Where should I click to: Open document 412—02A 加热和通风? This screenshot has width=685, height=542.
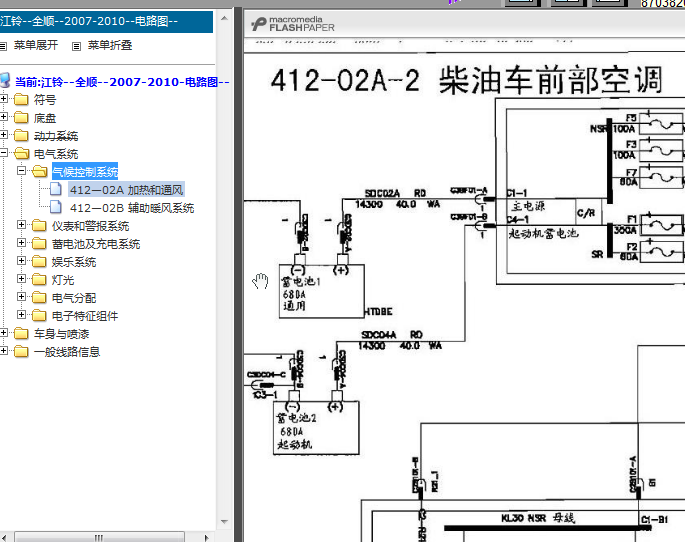(x=127, y=190)
